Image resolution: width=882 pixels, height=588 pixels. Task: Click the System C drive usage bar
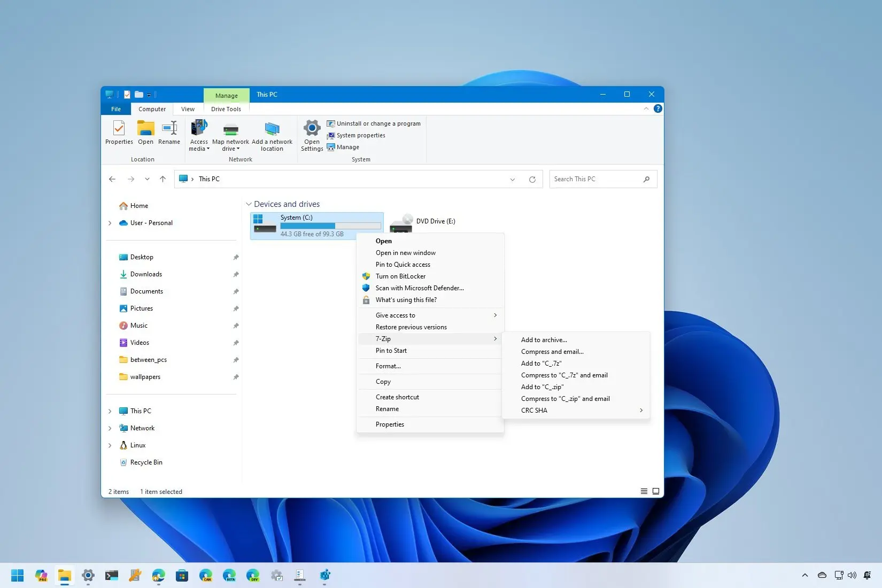[331, 226]
